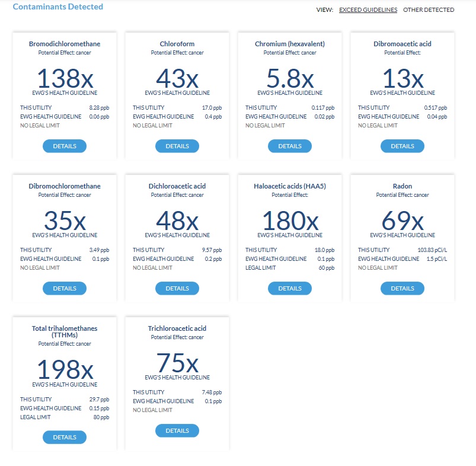Click the Total trihalomethanes card title
476x466 pixels.
point(65,331)
